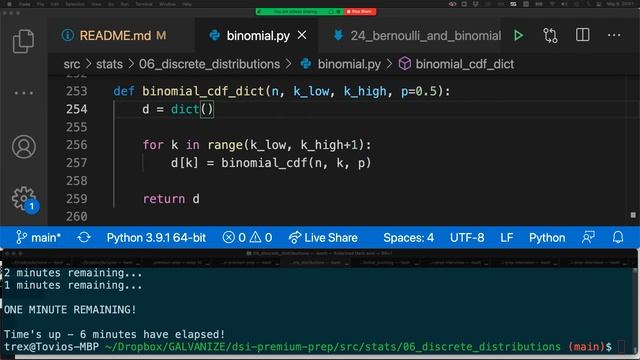The height and width of the screenshot is (360, 640).
Task: Show additional views ellipsis in activity bar
Action: click(x=23, y=93)
